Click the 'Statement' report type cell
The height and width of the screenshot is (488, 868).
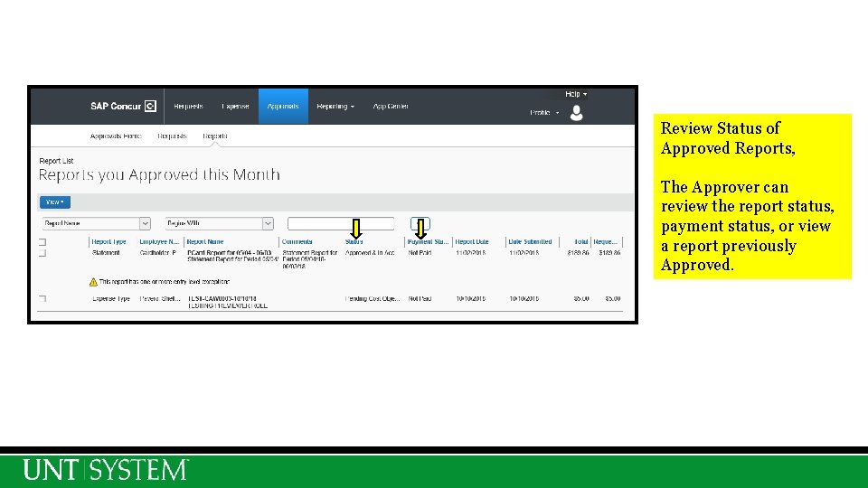[x=106, y=253]
